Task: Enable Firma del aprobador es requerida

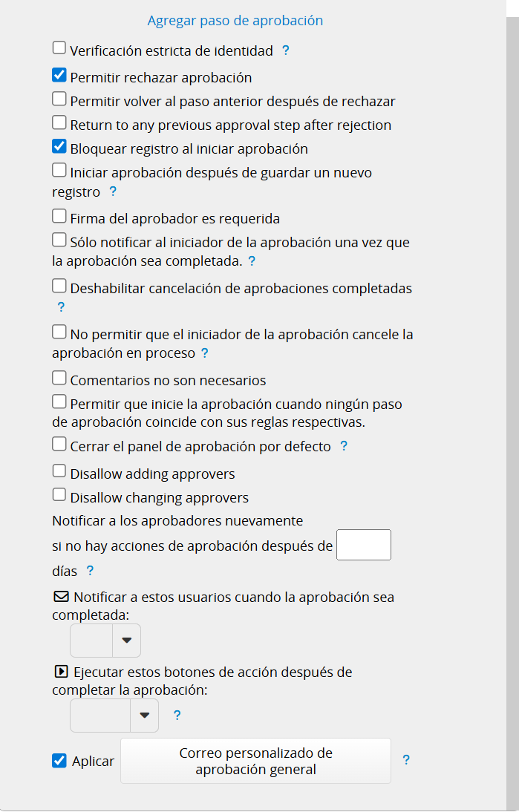Action: point(59,216)
